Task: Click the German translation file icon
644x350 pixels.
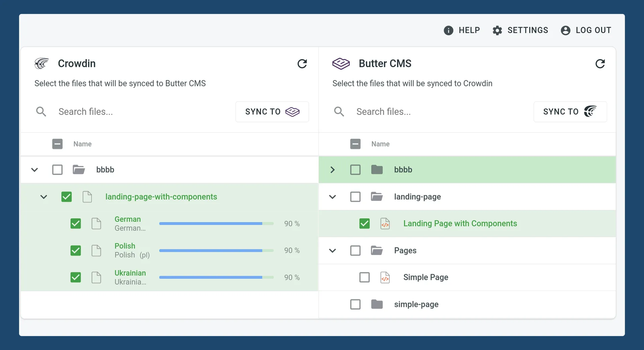Action: [96, 224]
